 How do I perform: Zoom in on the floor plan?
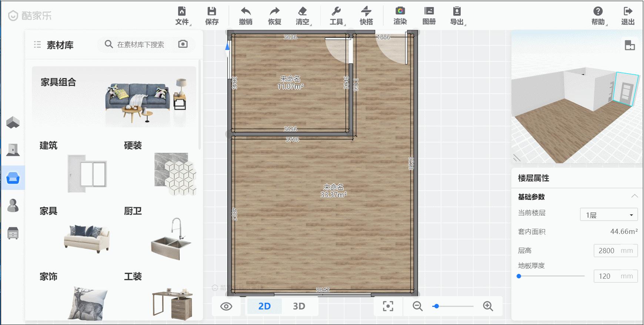488,306
